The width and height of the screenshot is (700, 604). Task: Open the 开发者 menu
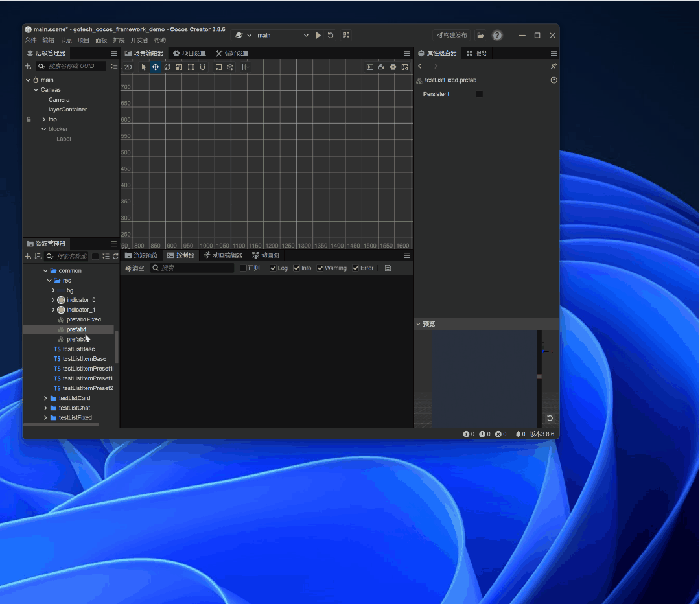tap(139, 40)
